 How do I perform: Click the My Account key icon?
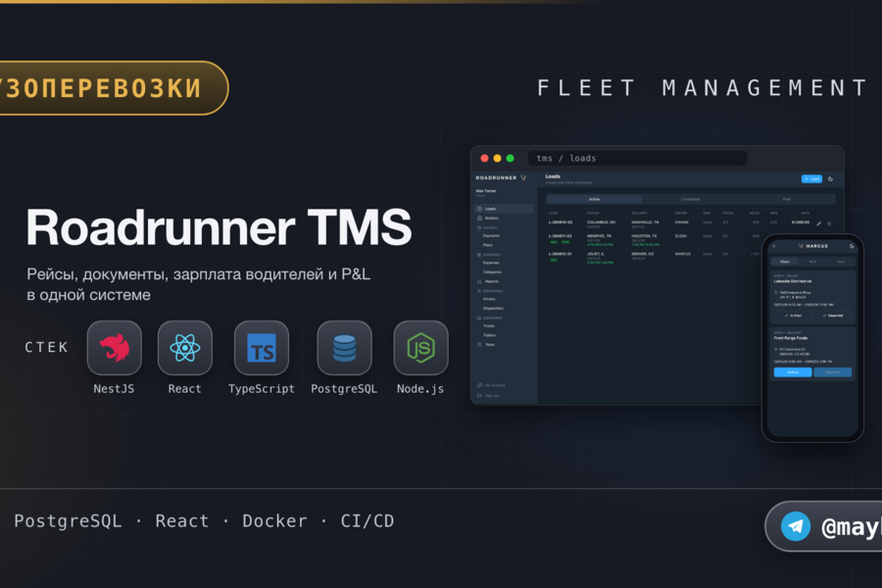pos(479,385)
